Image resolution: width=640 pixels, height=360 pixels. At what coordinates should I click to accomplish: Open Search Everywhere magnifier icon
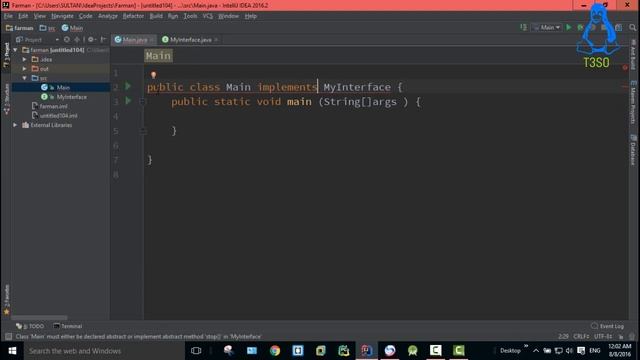[x=632, y=27]
